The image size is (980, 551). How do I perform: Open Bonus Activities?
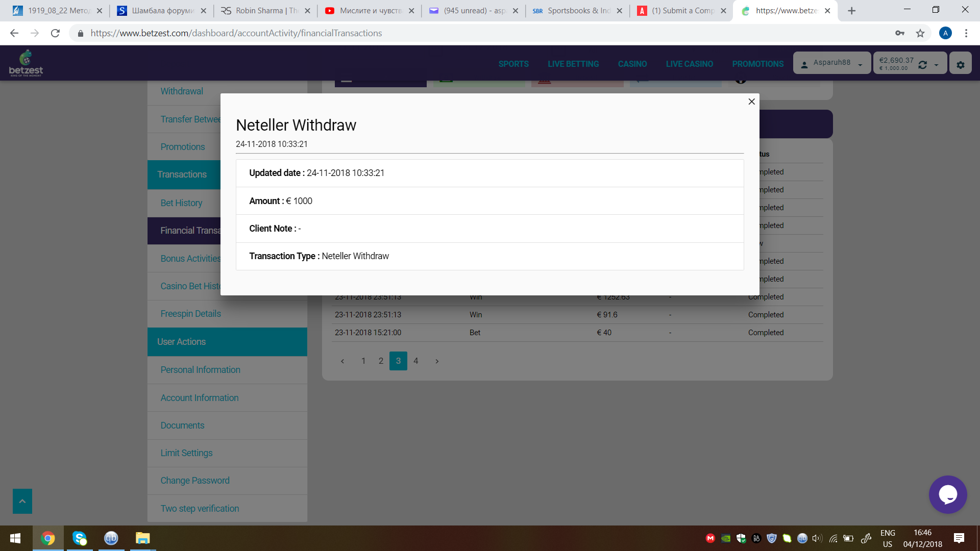coord(190,259)
